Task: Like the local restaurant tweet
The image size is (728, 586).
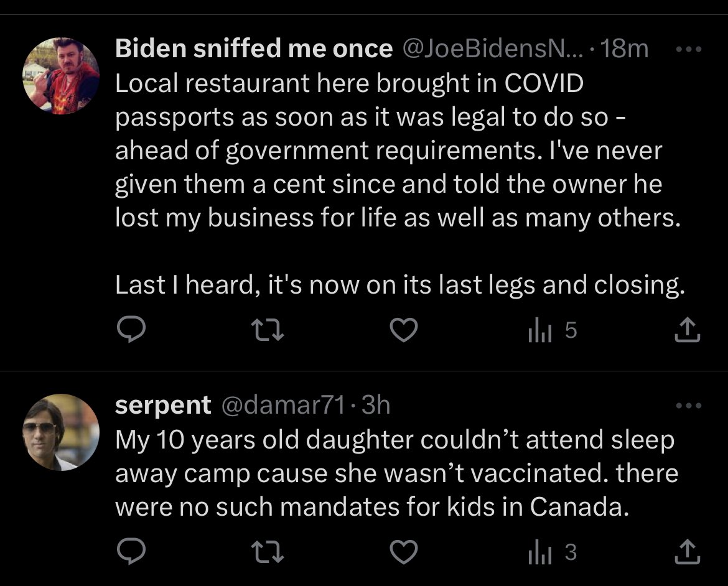Action: click(403, 331)
